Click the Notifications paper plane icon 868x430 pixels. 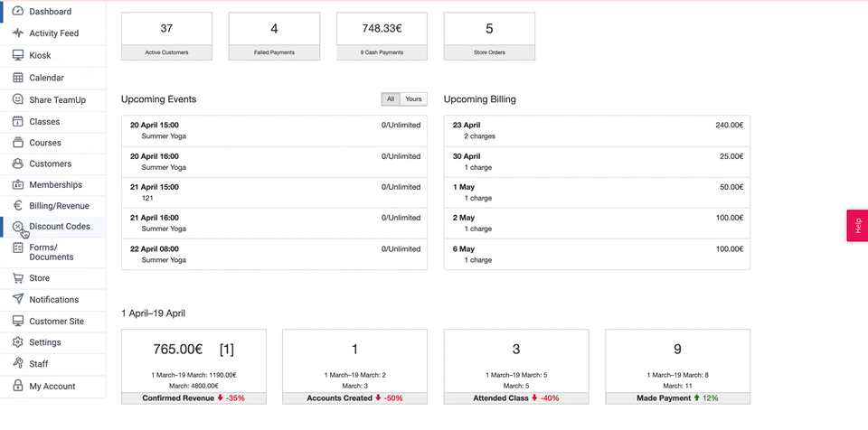(x=17, y=299)
